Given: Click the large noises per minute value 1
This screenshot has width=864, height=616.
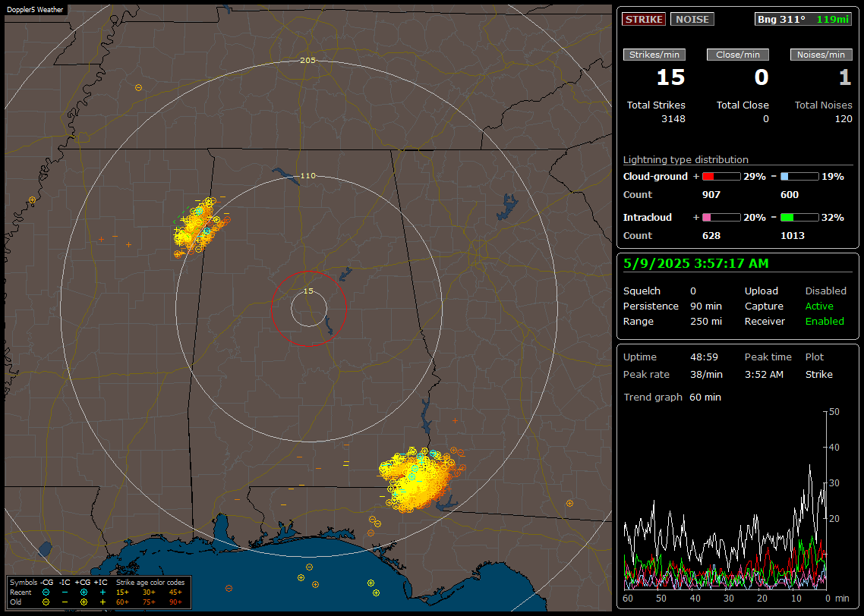Looking at the screenshot, I should click(x=845, y=77).
